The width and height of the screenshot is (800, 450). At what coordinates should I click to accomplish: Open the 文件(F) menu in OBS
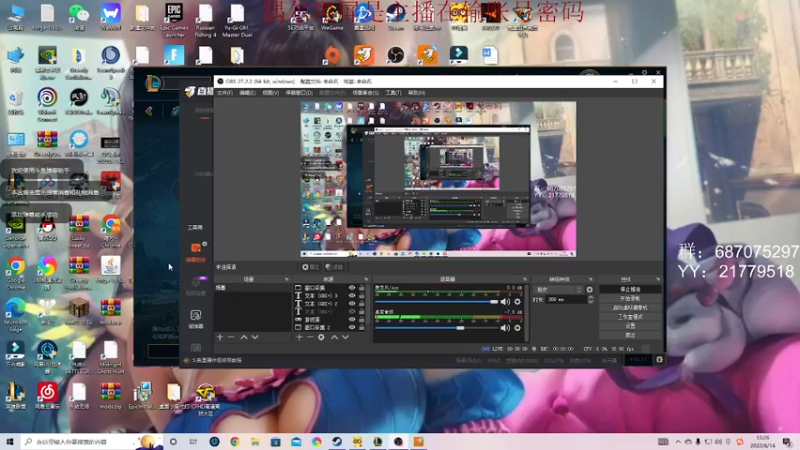pos(224,93)
